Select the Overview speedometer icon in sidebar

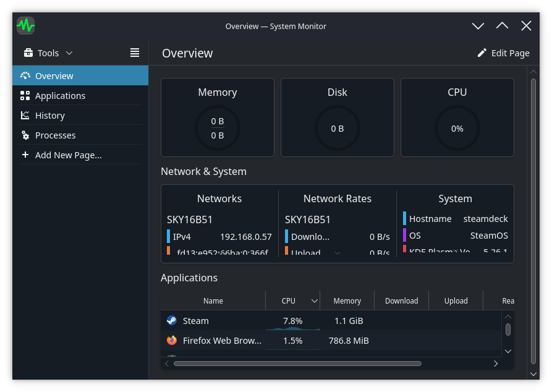pos(25,75)
